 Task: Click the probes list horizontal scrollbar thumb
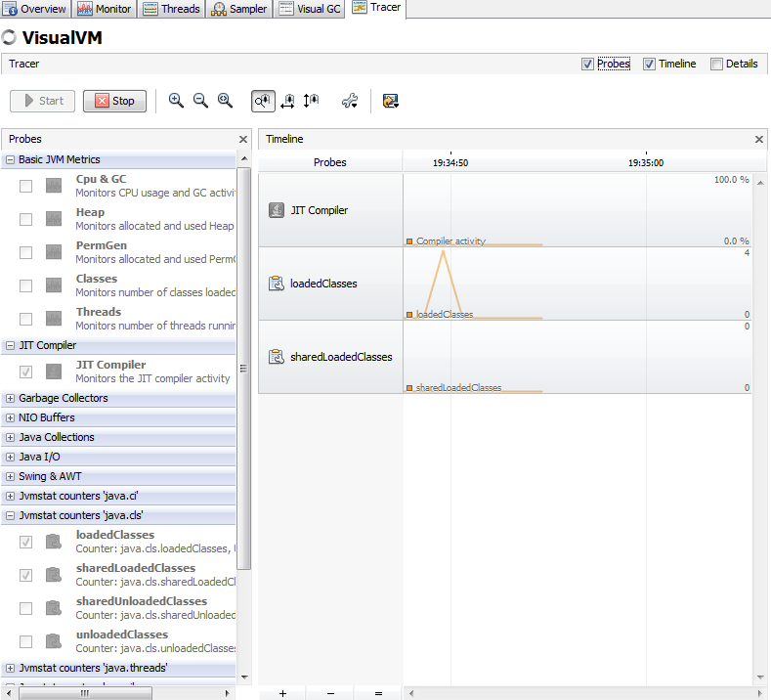[x=85, y=693]
